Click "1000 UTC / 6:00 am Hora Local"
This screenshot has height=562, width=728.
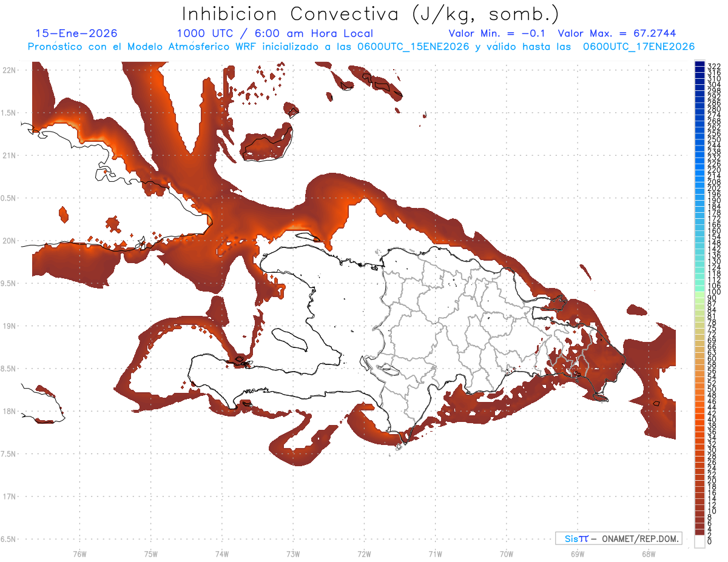(275, 34)
